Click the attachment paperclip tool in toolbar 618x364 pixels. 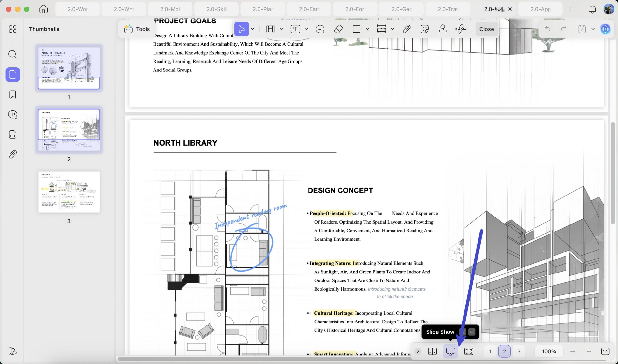pyautogui.click(x=406, y=29)
